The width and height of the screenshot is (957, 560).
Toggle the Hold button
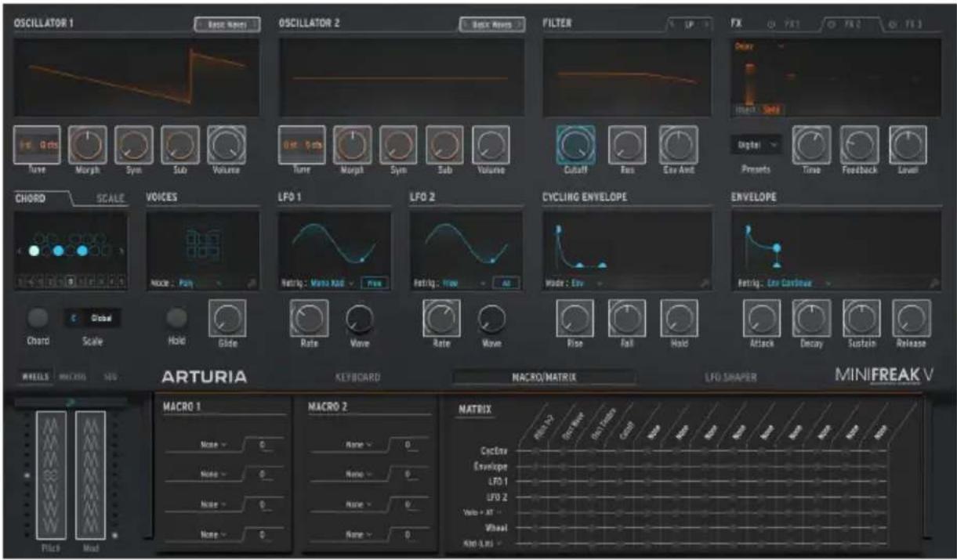tap(178, 318)
